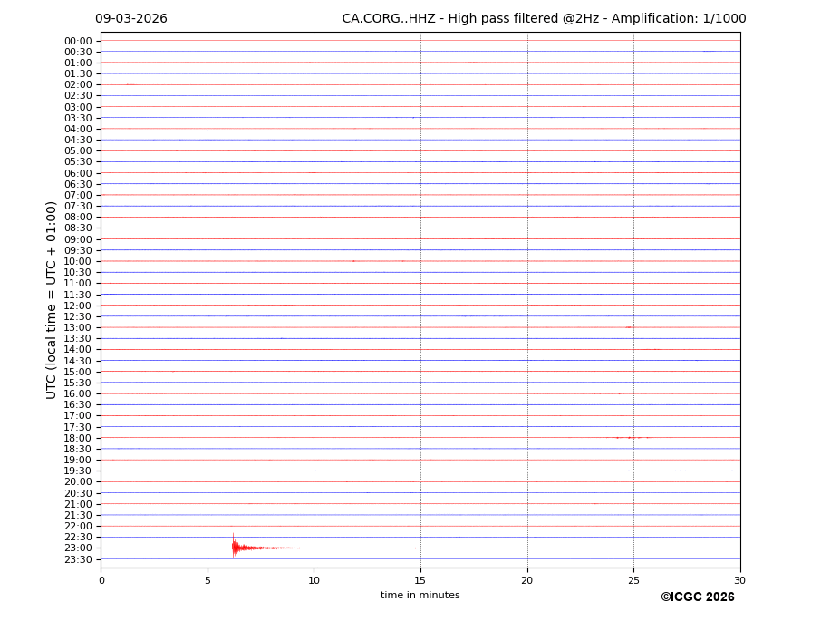Click the CA.CORG..HHZ chart title
This screenshot has width=840, height=631.
click(x=544, y=18)
